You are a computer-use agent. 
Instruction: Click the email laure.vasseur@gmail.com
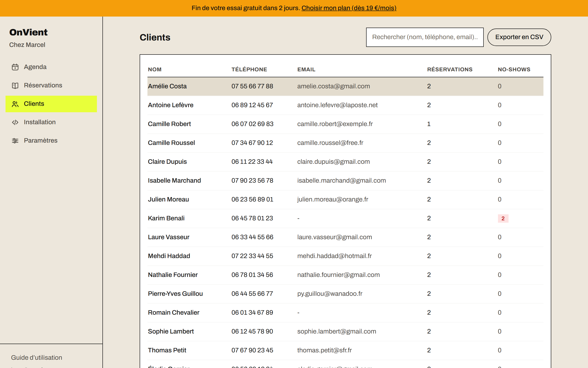pyautogui.click(x=335, y=237)
